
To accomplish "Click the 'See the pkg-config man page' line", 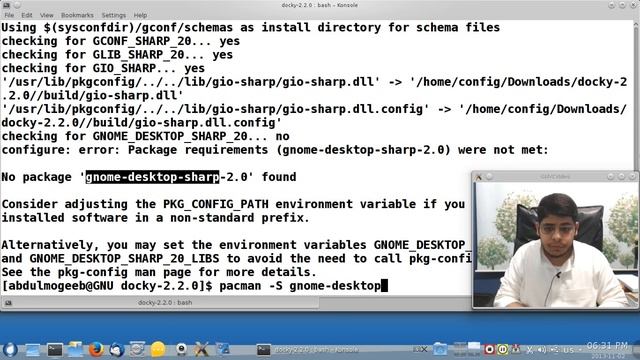I will coord(159,272).
